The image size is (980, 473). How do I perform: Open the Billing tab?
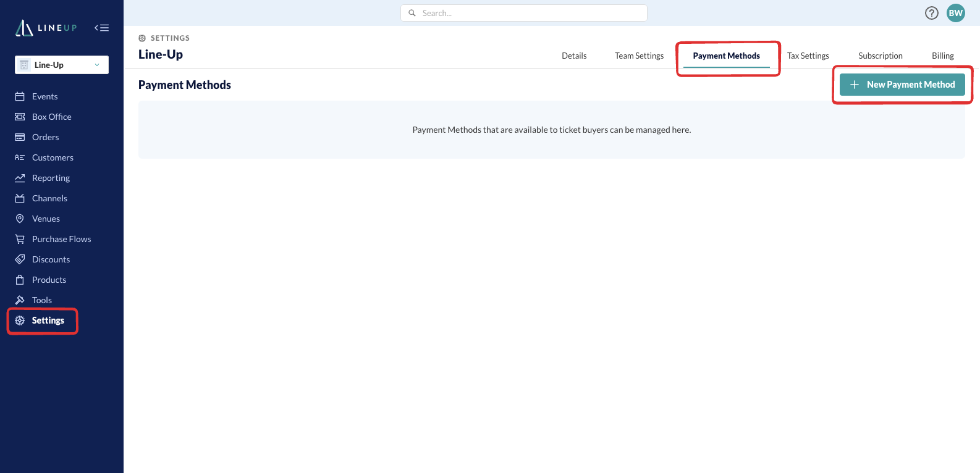(943, 56)
